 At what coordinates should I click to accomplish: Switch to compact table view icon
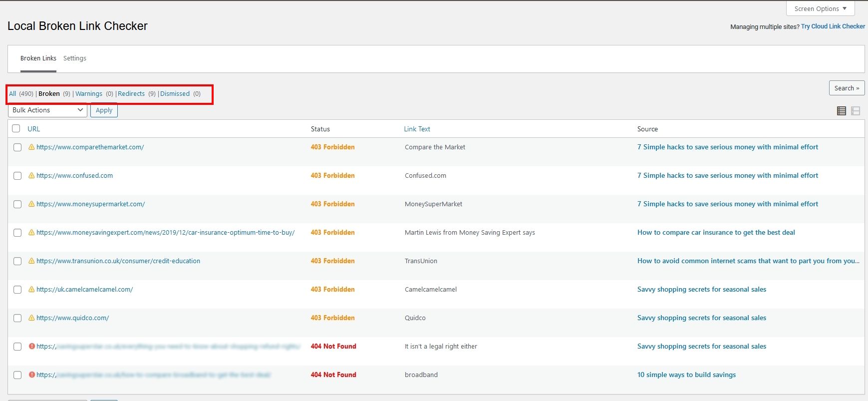click(842, 111)
